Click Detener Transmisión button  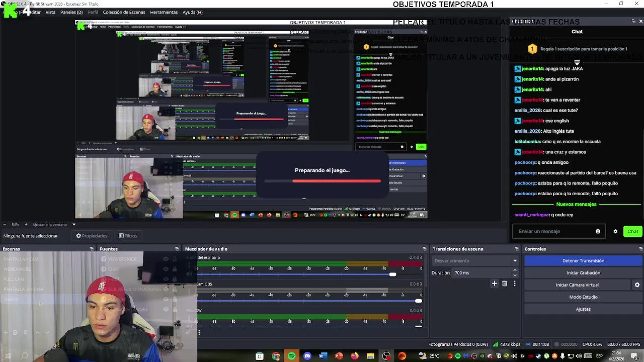coord(583,260)
